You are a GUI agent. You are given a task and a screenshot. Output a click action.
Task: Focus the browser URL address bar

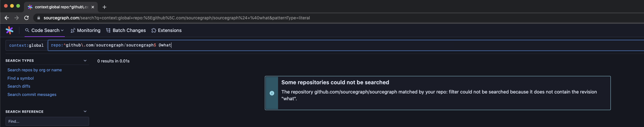tap(338, 18)
